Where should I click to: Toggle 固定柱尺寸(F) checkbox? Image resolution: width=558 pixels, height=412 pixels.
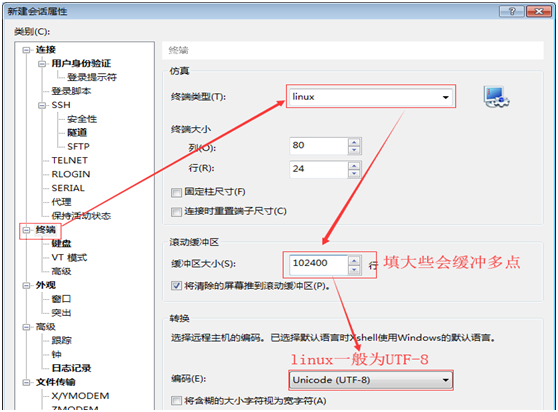point(176,192)
